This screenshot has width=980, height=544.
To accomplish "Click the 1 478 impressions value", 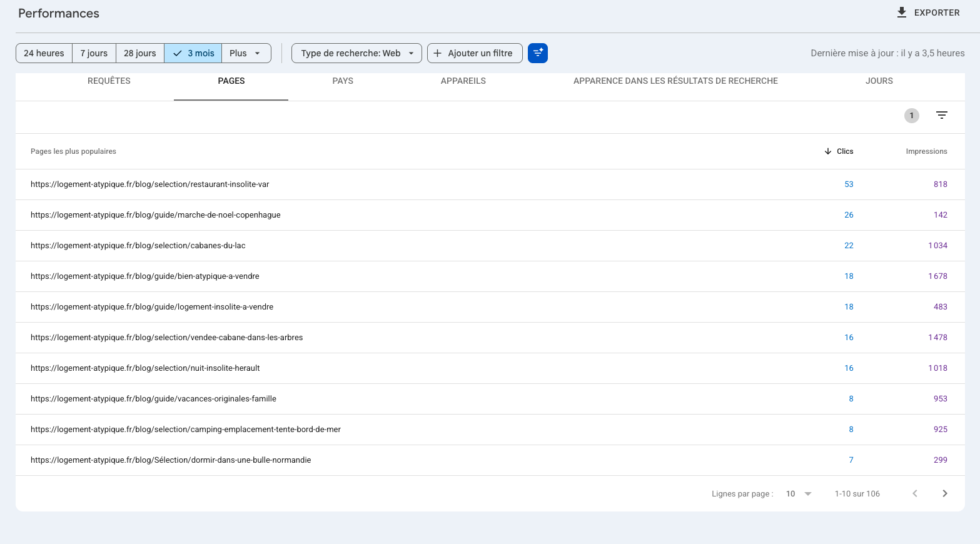I will (937, 338).
